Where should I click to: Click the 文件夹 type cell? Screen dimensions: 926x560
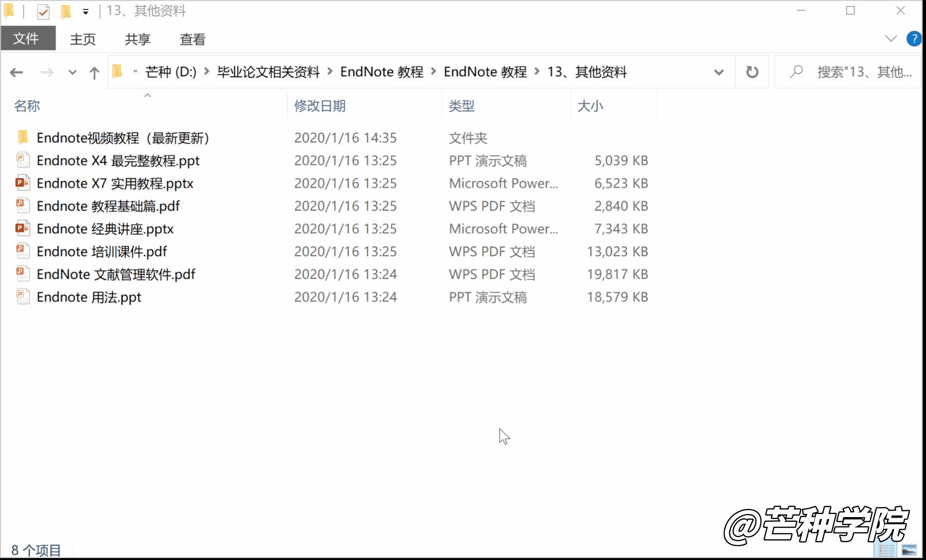[468, 138]
